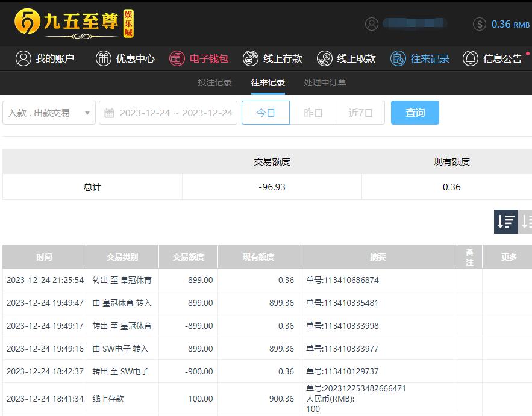Click the 信息公告 bell icon
Screen dimensions: 532x416
(471, 58)
